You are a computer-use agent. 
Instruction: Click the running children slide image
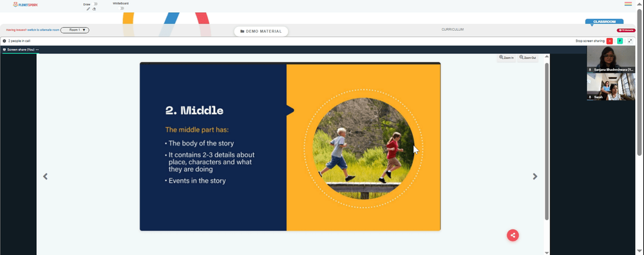363,148
